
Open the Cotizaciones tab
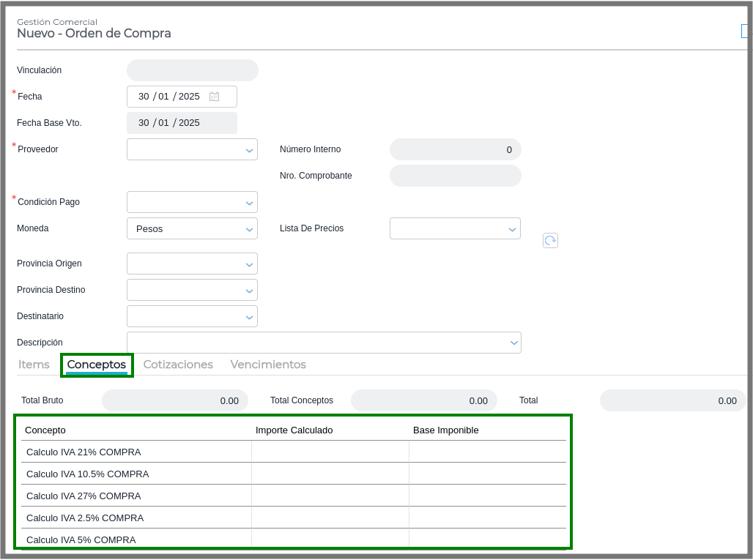point(178,365)
